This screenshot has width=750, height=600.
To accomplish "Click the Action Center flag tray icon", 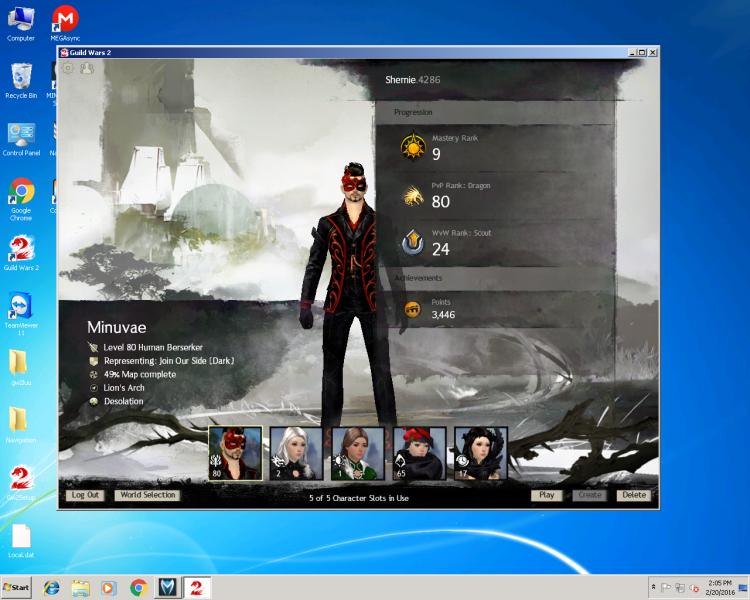I will coord(665,588).
